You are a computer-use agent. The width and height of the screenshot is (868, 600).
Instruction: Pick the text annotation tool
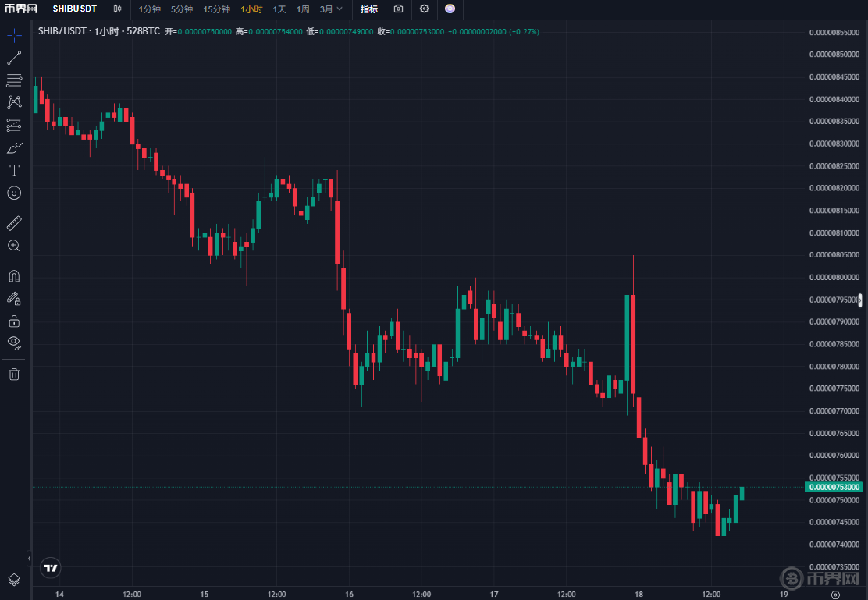14,170
